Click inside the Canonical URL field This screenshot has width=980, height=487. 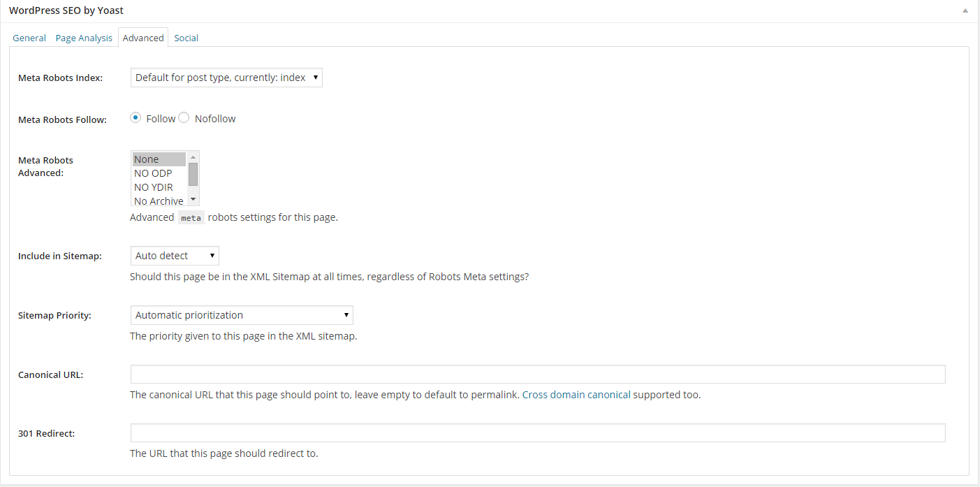(538, 374)
